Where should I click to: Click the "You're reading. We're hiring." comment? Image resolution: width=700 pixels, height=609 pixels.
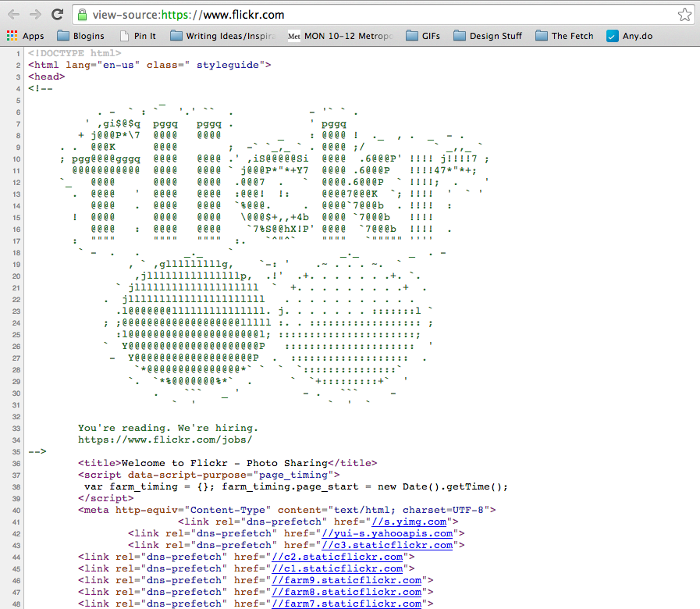coord(169,428)
